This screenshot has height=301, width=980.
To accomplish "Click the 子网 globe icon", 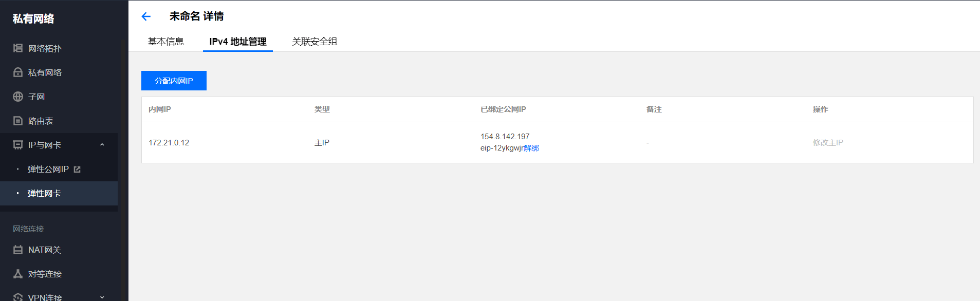I will pyautogui.click(x=18, y=97).
